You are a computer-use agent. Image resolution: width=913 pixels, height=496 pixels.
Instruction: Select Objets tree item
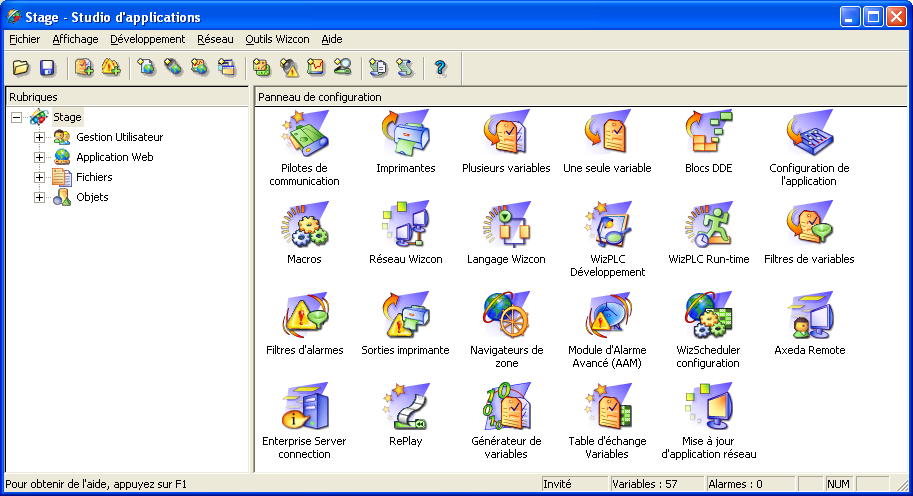click(92, 197)
